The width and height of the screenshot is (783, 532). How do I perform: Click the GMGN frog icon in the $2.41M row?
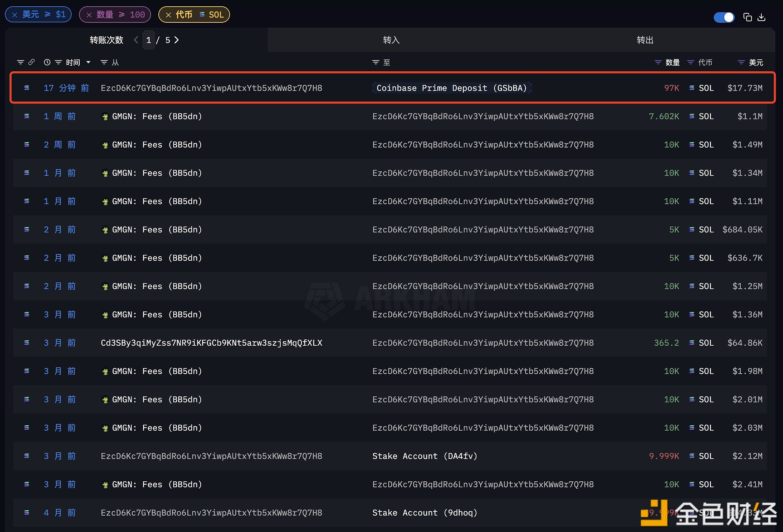(105, 484)
